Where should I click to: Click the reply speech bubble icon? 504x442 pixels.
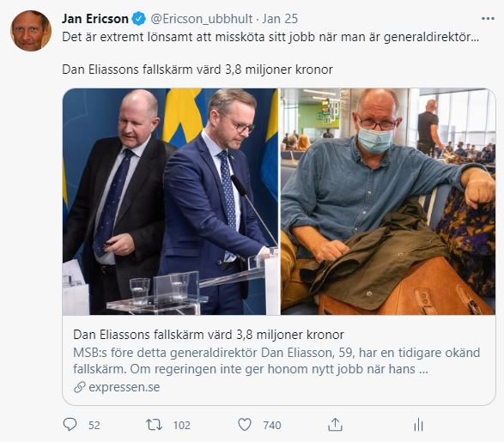(70, 425)
